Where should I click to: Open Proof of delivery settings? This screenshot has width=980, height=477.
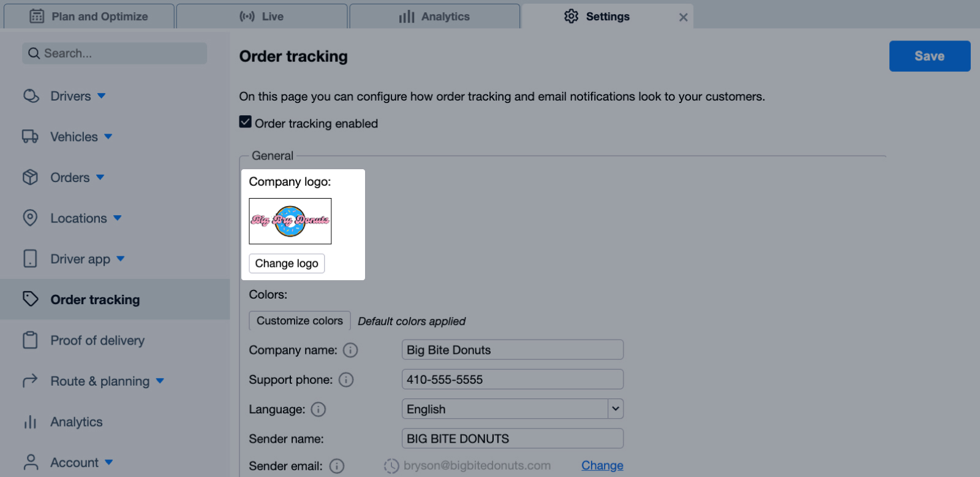tap(97, 340)
